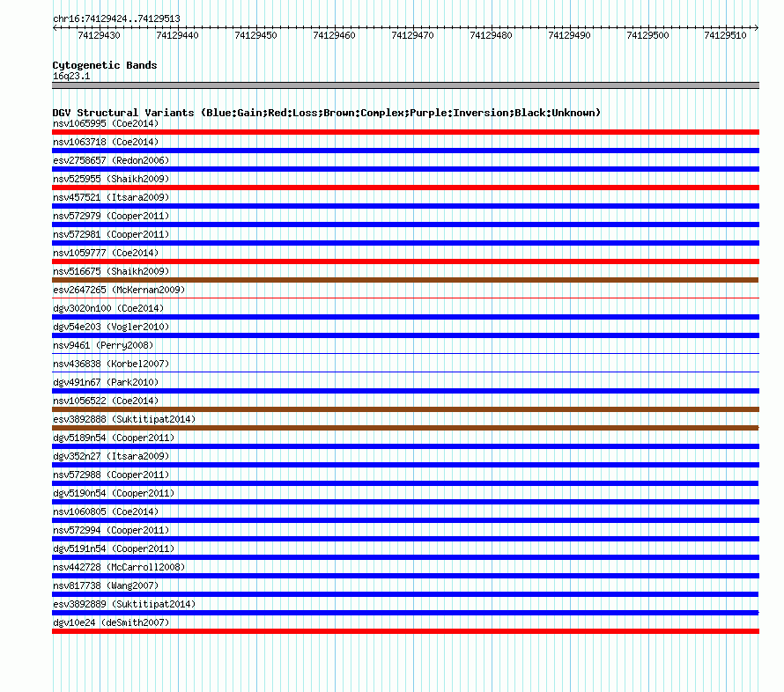
Task: Click the thin red line under esv2647265
Action: point(405,298)
